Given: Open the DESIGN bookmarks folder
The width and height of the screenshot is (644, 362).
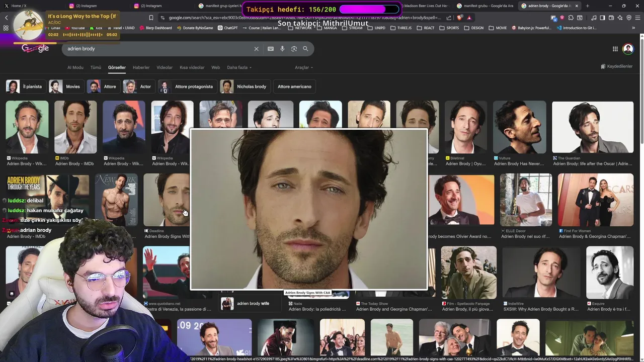Looking at the screenshot, I should point(474,28).
